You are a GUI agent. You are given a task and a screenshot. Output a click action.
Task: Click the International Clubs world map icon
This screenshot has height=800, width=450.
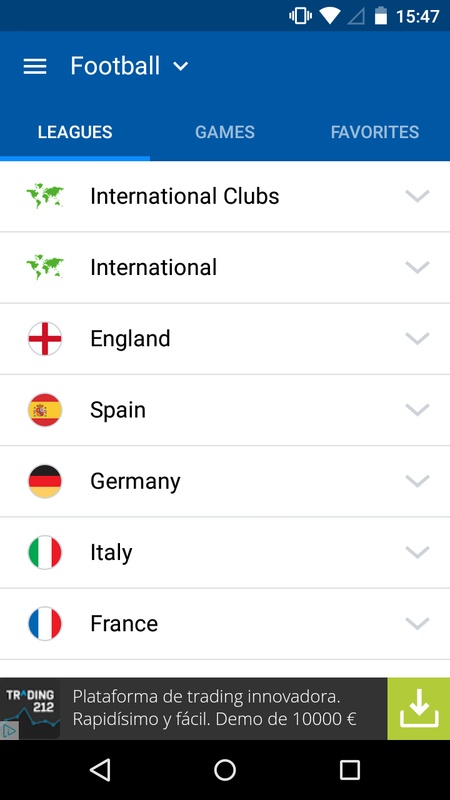[45, 196]
